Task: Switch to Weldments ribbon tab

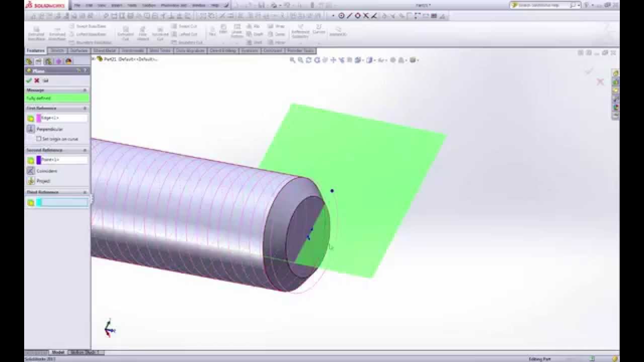Action: point(133,51)
